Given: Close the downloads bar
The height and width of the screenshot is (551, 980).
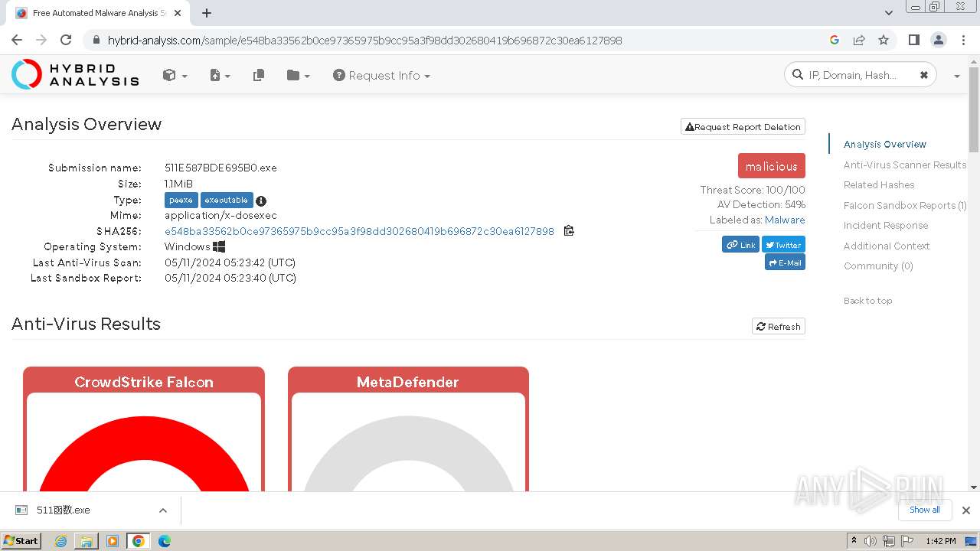Looking at the screenshot, I should pyautogui.click(x=965, y=510).
